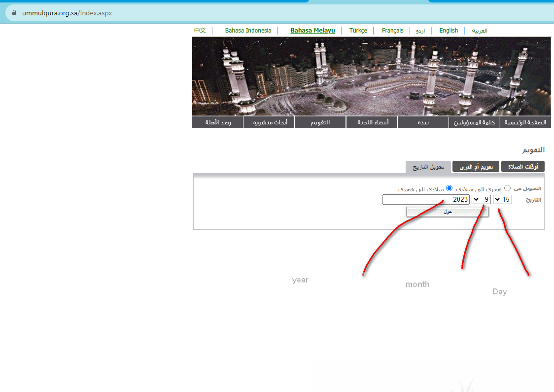The image size is (554, 392).
Task: Open the كلمة المسؤولين menu item
Action: pos(474,122)
